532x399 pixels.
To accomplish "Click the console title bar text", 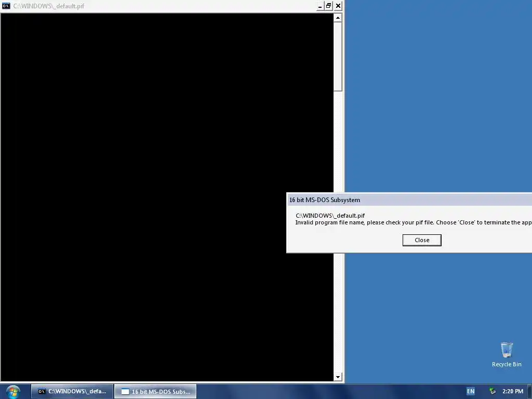I will coord(49,6).
